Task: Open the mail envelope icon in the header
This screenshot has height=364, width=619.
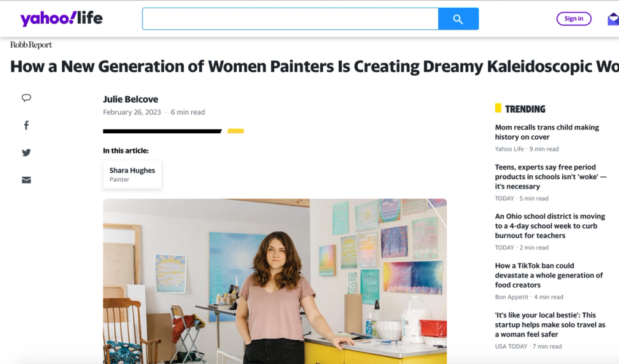Action: [613, 19]
